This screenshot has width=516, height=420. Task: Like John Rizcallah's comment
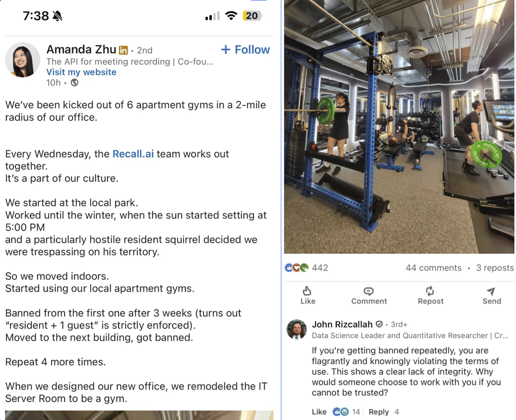(x=319, y=412)
